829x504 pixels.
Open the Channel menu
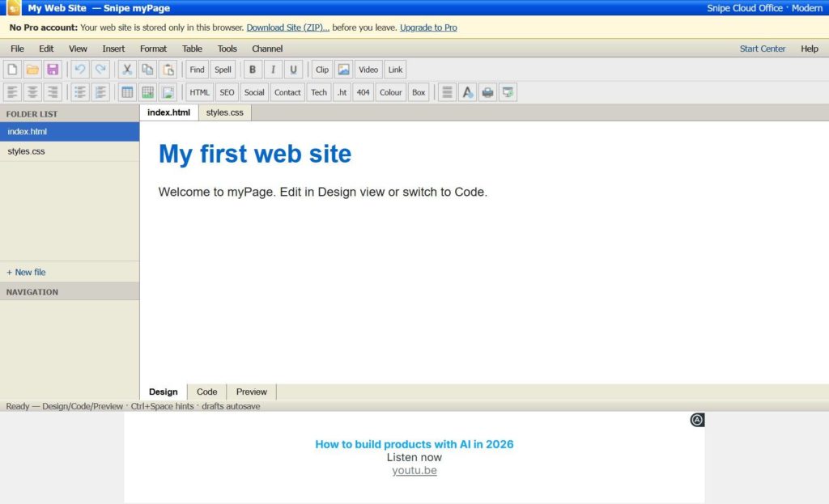point(267,49)
